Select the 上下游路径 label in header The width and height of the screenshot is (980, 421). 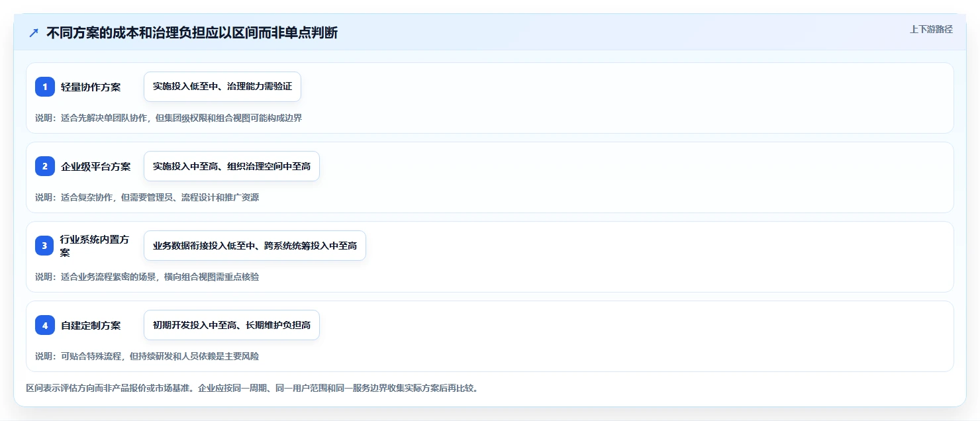point(931,29)
